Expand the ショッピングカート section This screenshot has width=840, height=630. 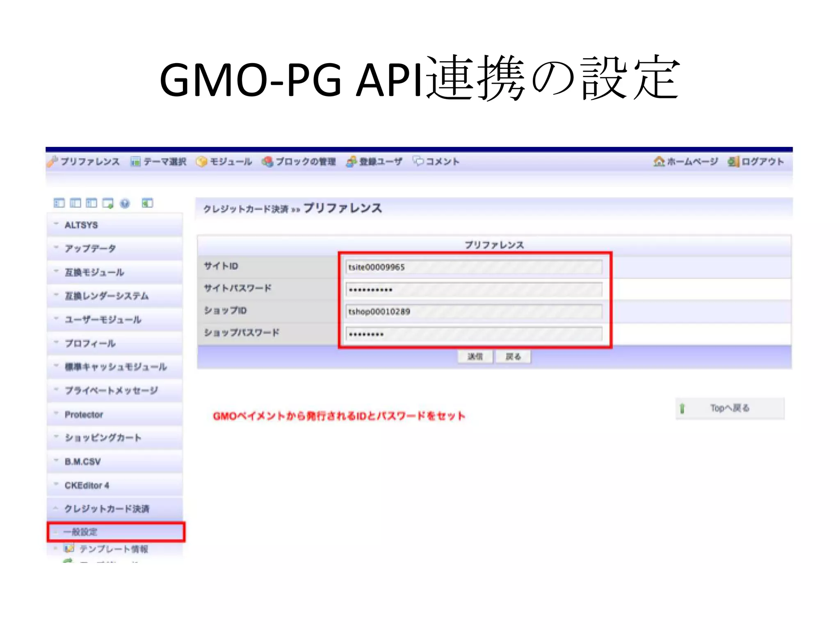click(x=115, y=438)
